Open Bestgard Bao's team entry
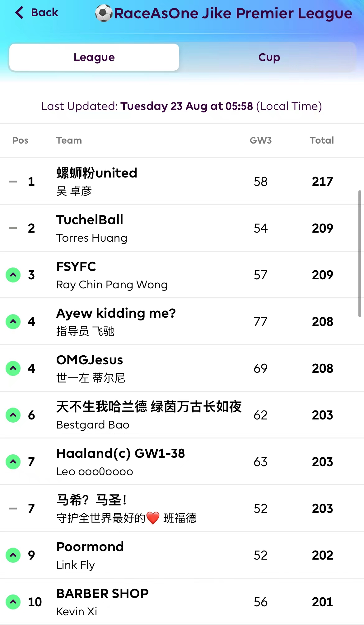The width and height of the screenshot is (364, 625). (x=93, y=425)
